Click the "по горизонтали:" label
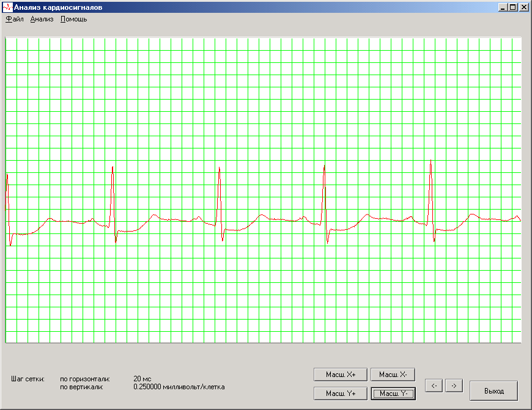This screenshot has height=410, width=532. tap(85, 379)
